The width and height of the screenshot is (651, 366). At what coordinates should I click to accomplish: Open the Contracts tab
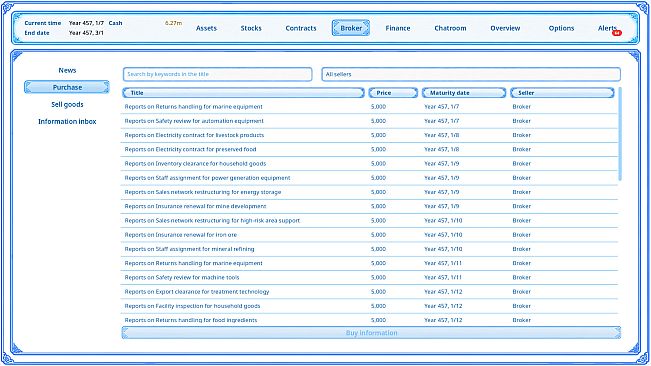tap(301, 28)
